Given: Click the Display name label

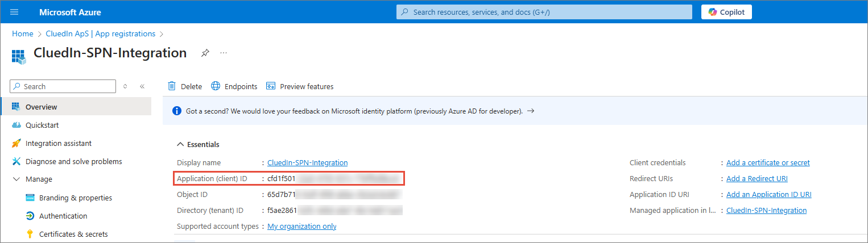Looking at the screenshot, I should tap(199, 162).
